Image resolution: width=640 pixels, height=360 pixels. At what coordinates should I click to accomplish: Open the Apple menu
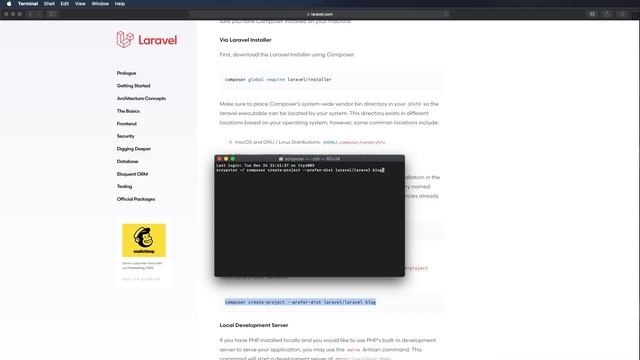[x=9, y=4]
